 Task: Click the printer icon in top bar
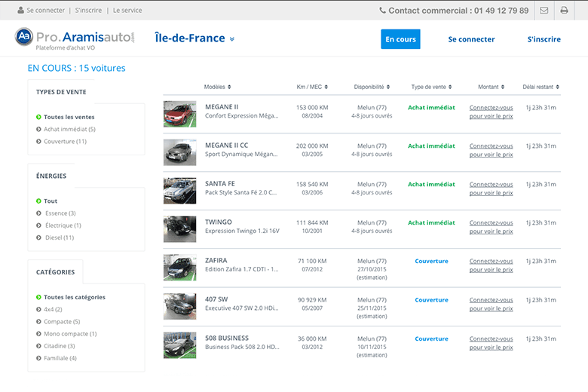click(564, 11)
